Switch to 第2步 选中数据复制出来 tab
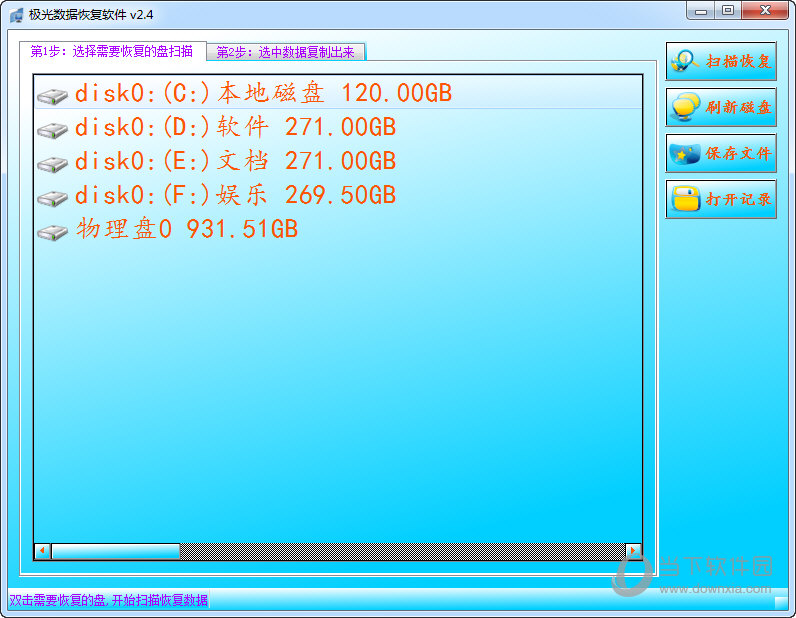The height and width of the screenshot is (618, 796). 286,52
